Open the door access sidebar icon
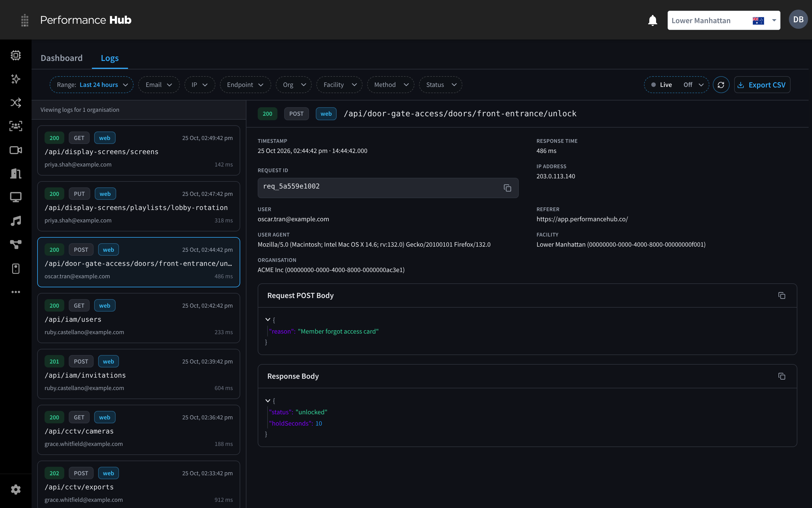This screenshot has width=812, height=508. coord(16,174)
